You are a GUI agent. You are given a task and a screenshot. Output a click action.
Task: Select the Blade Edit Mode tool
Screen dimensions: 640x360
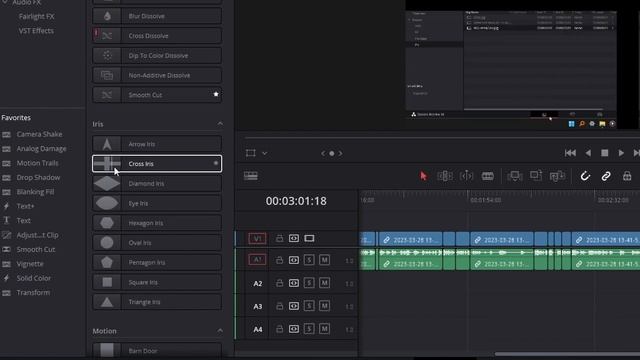pos(487,176)
